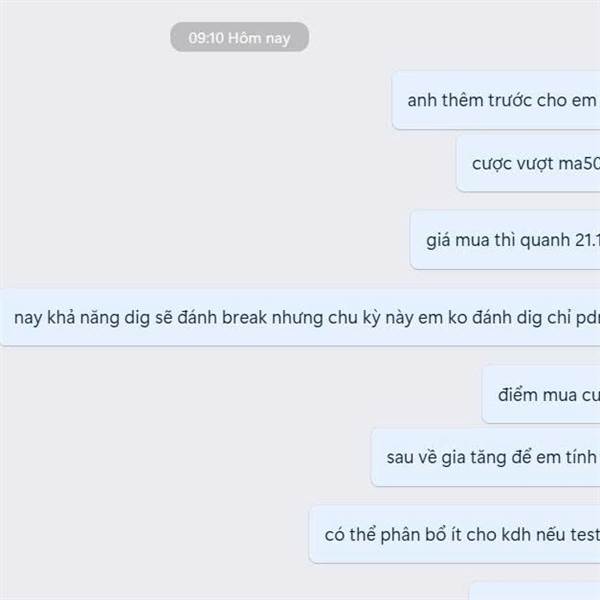The image size is (600, 600).
Task: Click the word 'break' in the dig message
Action: [x=244, y=318]
